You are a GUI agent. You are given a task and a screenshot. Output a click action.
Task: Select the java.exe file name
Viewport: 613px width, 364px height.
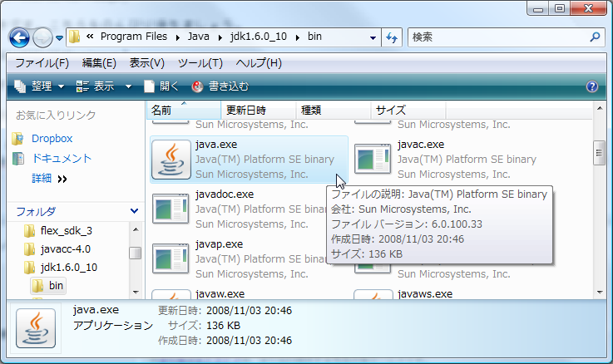(216, 145)
